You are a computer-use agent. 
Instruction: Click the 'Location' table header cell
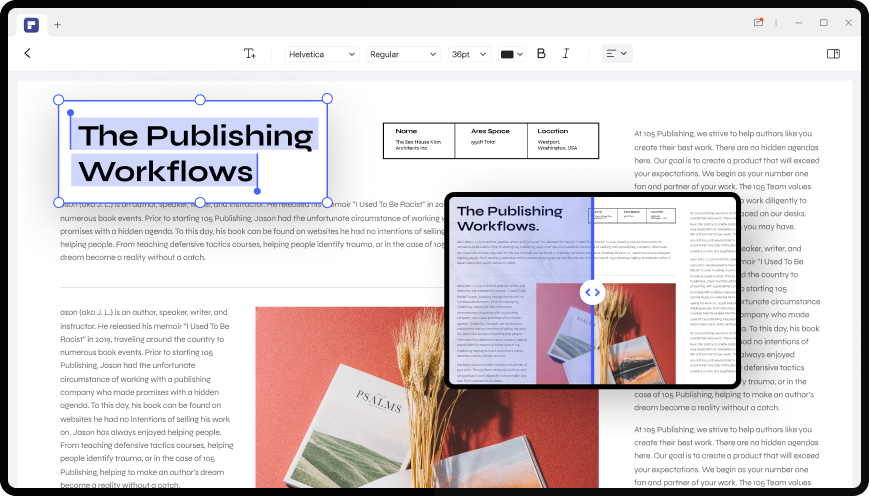553,131
